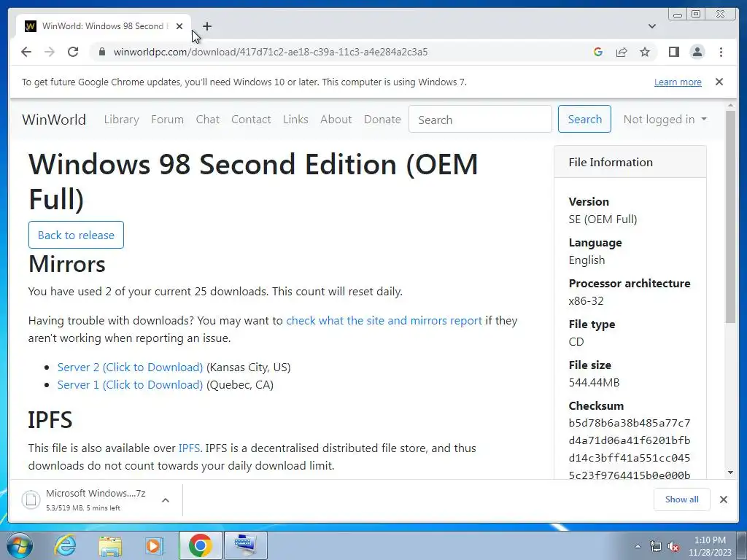Share this page via share icon

[622, 52]
